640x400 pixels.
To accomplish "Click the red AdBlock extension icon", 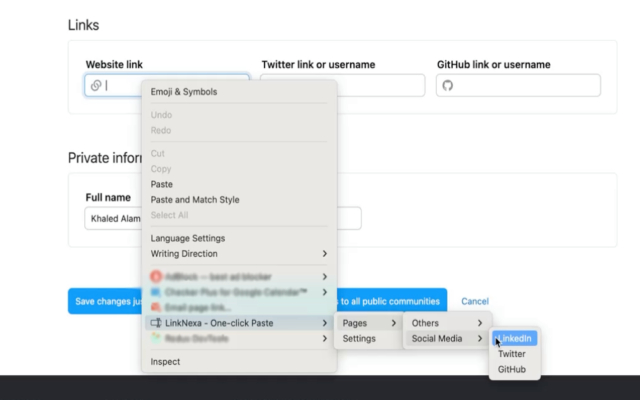I will click(156, 277).
